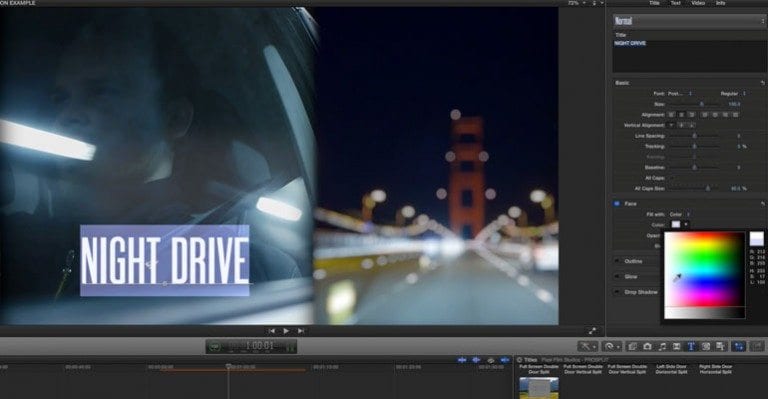Image resolution: width=768 pixels, height=399 pixels.
Task: Show the Effects browser
Action: point(632,347)
